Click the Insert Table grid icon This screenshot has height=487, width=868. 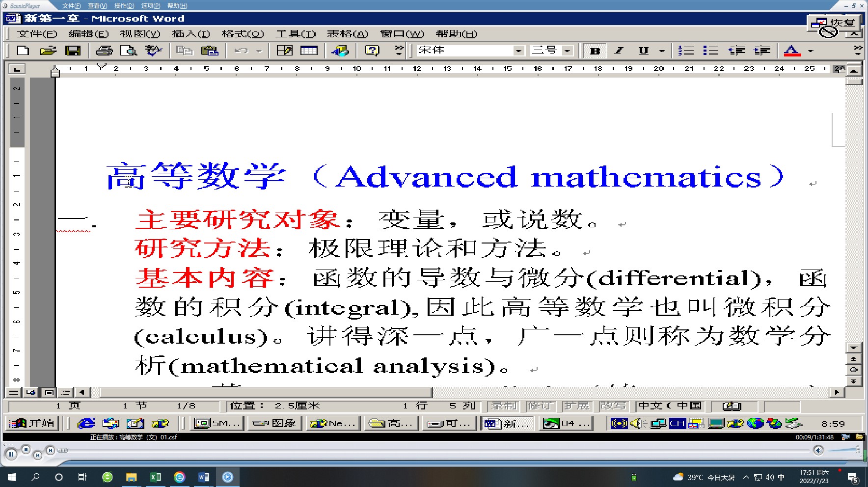309,51
